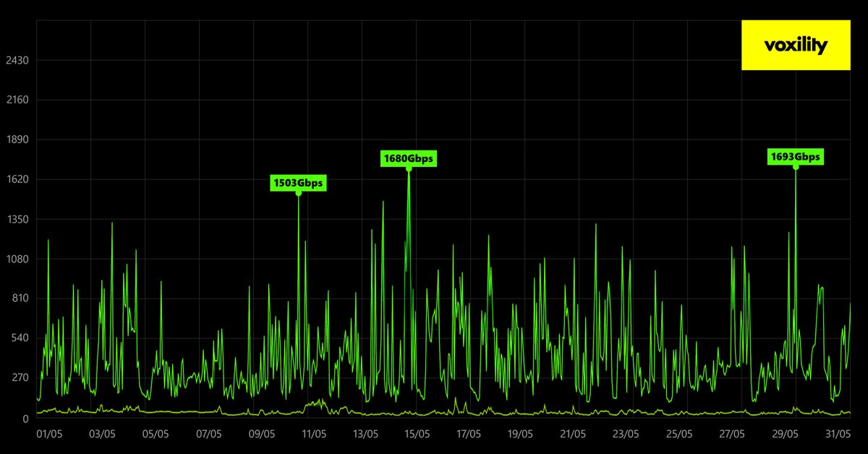Click the 19/05 date label
Image resolution: width=868 pixels, height=454 pixels.
(521, 434)
